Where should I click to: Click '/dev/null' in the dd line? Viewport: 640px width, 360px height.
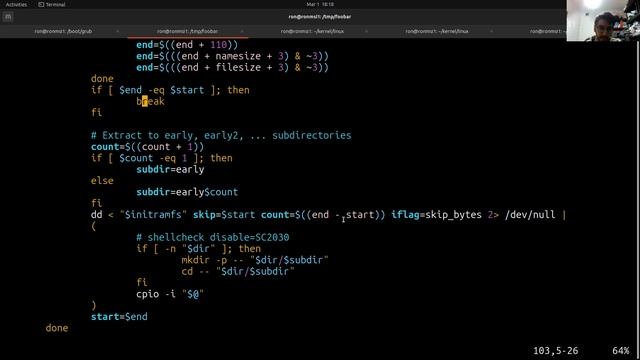(530, 215)
